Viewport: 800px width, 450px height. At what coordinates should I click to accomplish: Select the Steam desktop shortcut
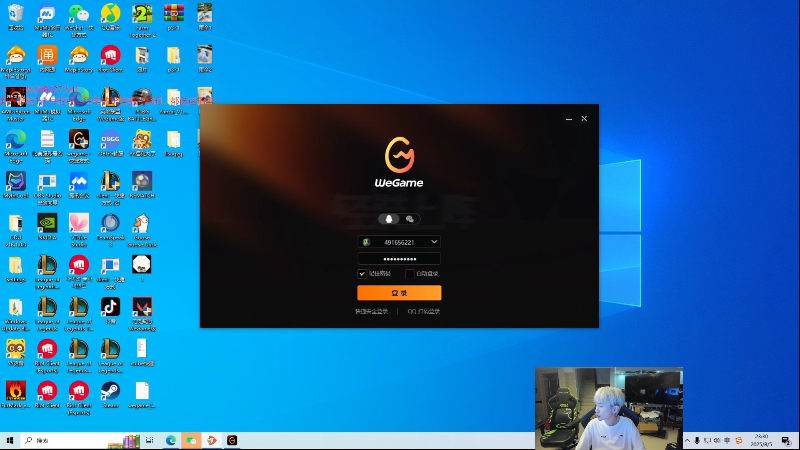click(x=111, y=394)
